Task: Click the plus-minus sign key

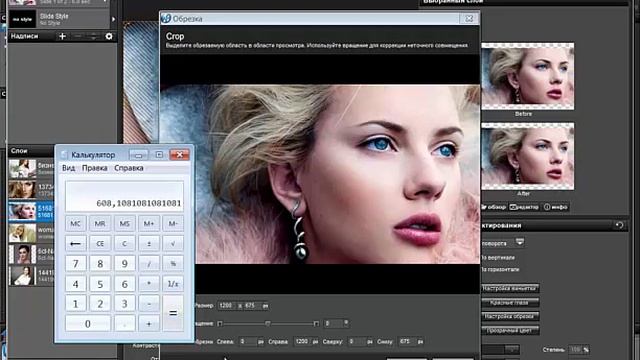Action: 149,244
